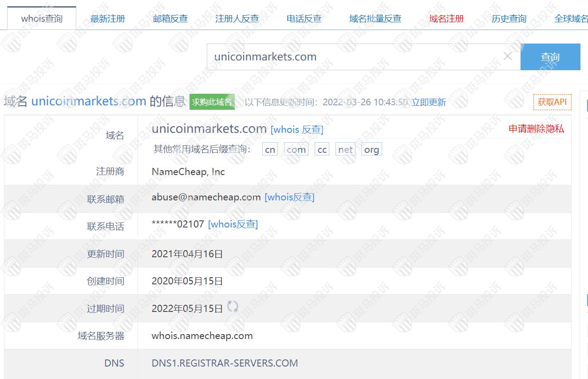Click whois反查 link next to abuse email
The width and height of the screenshot is (588, 379).
pos(289,197)
